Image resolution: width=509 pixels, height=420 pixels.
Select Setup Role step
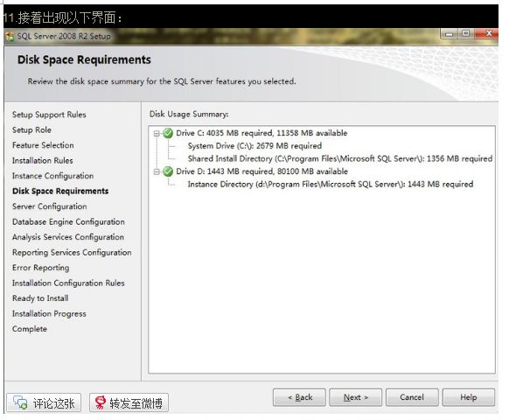pos(31,129)
